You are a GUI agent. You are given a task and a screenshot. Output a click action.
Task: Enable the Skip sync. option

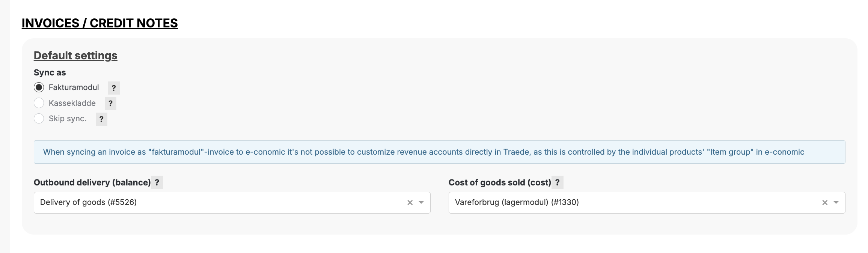click(x=39, y=119)
